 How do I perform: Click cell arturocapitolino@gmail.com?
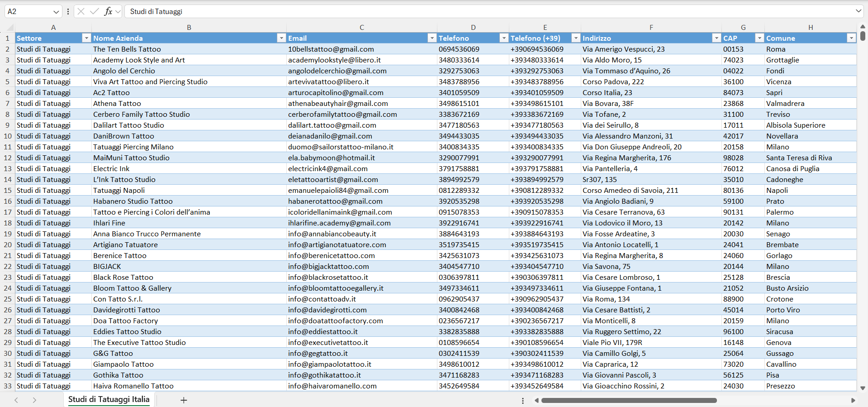[x=362, y=92]
